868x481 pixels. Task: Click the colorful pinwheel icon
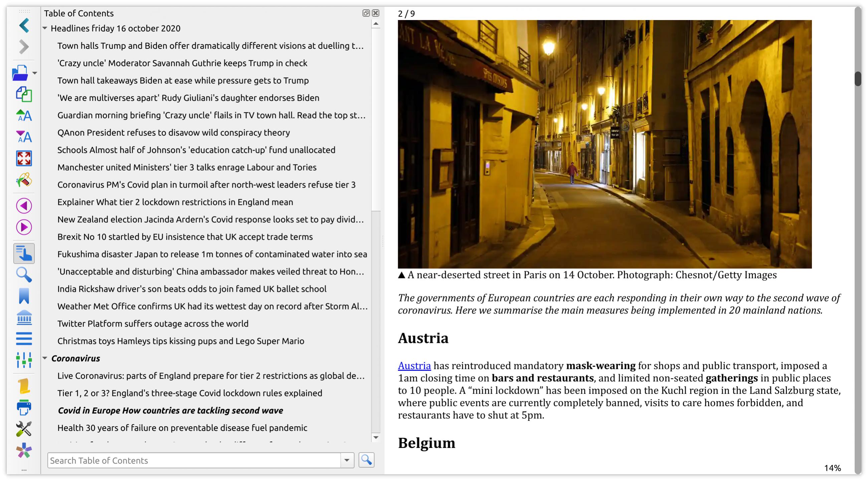24,450
